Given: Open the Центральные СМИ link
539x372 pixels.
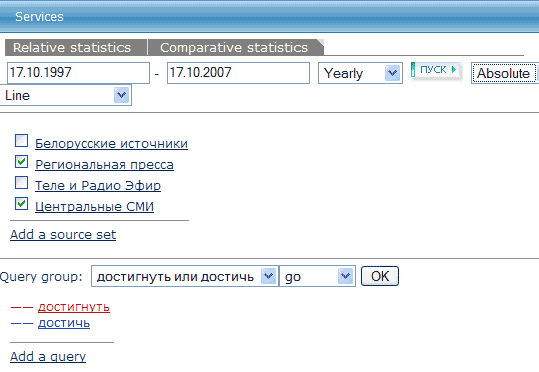Looking at the screenshot, I should point(95,207).
